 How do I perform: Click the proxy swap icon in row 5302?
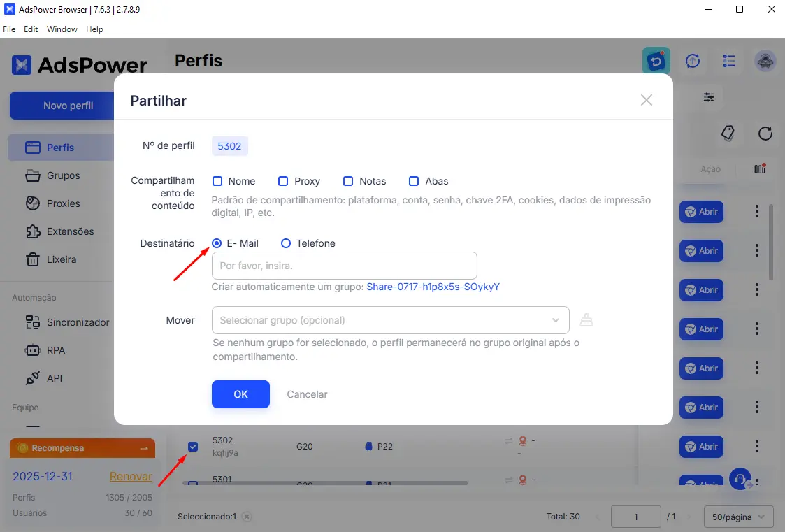pyautogui.click(x=509, y=441)
